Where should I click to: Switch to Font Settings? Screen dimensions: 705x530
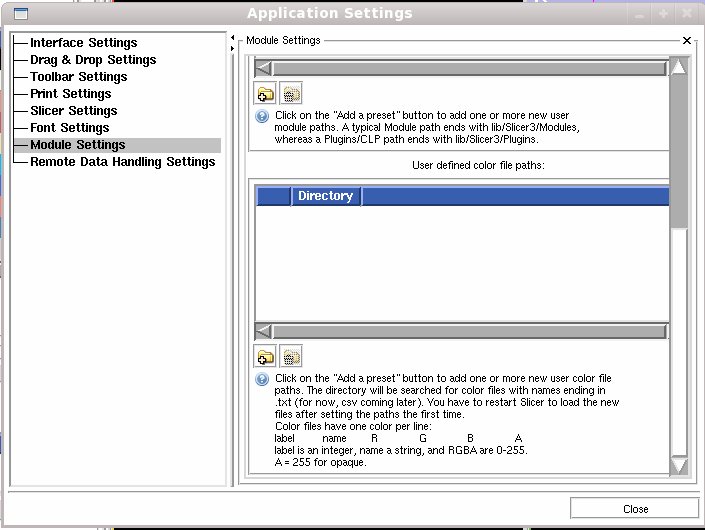click(x=69, y=128)
